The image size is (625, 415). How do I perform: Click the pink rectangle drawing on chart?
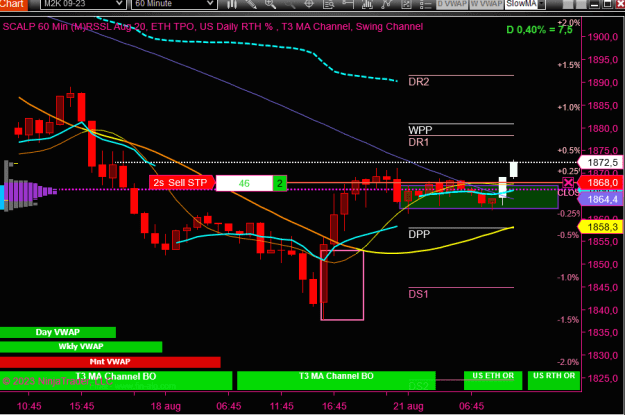click(x=342, y=285)
